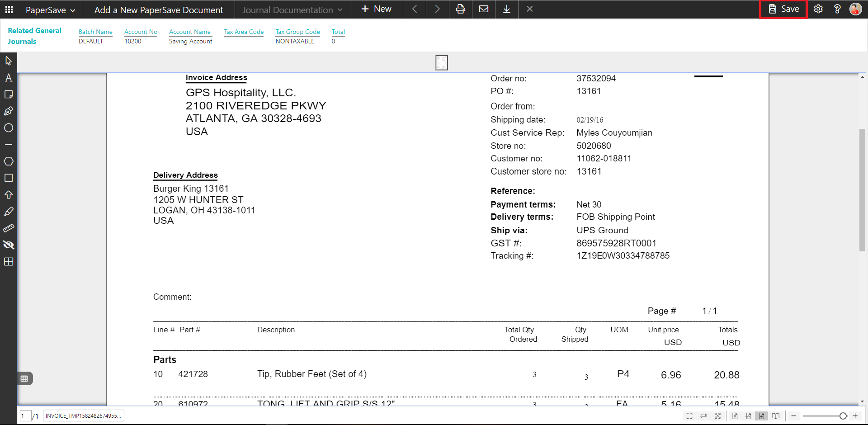
Task: Select the ruler measurement tool
Action: coord(9,228)
